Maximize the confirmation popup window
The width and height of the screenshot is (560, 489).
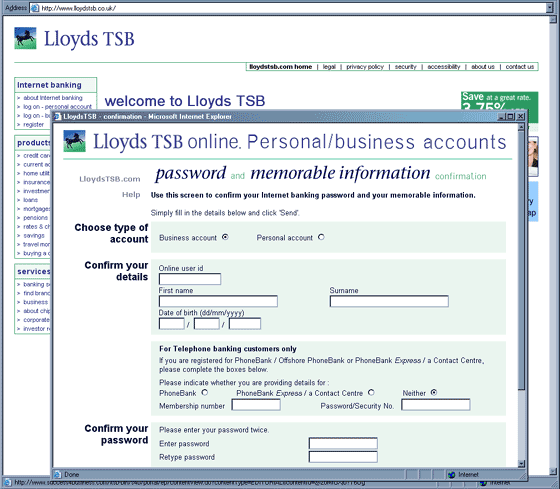511,116
